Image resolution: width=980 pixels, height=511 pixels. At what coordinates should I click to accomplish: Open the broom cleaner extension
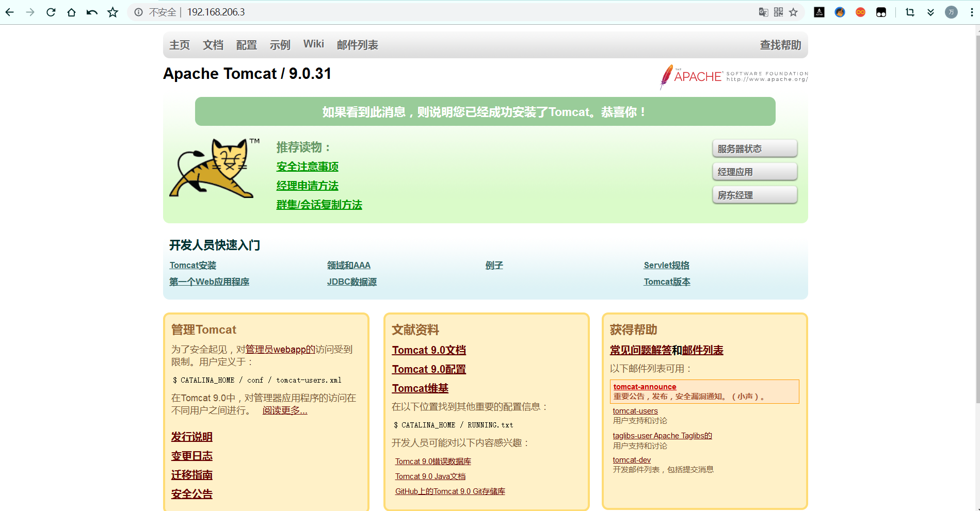point(840,12)
